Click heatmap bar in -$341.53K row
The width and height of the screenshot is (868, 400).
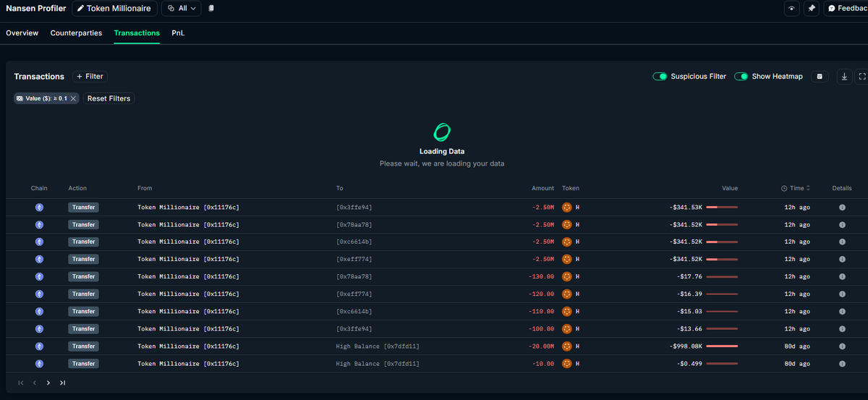tap(722, 208)
